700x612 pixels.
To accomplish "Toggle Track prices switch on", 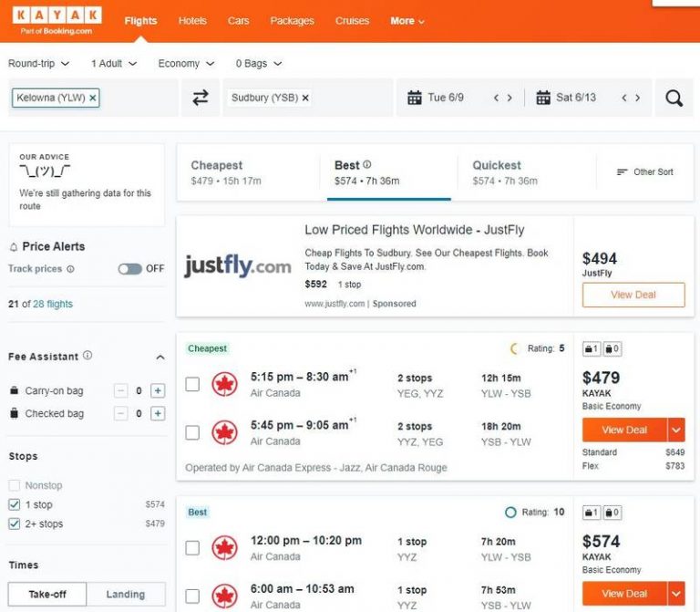I will click(130, 269).
